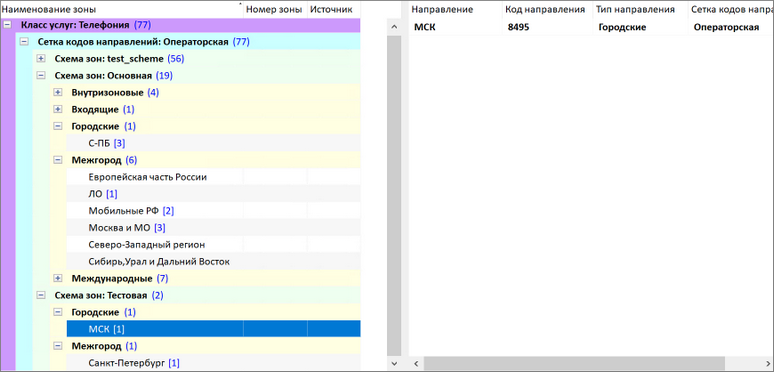Click the vertical scrollbar down arrow
This screenshot has height=372, width=774.
point(394,364)
